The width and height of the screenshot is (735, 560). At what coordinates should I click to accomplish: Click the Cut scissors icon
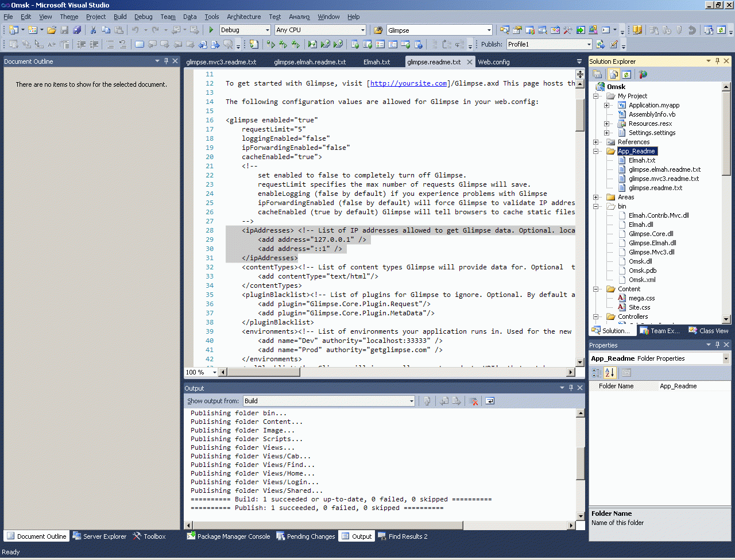93,30
